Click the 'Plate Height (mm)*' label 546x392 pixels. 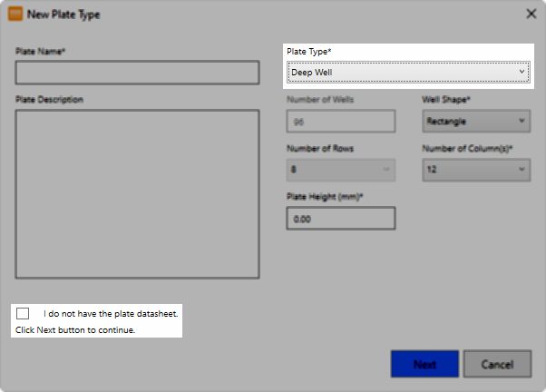tap(324, 197)
